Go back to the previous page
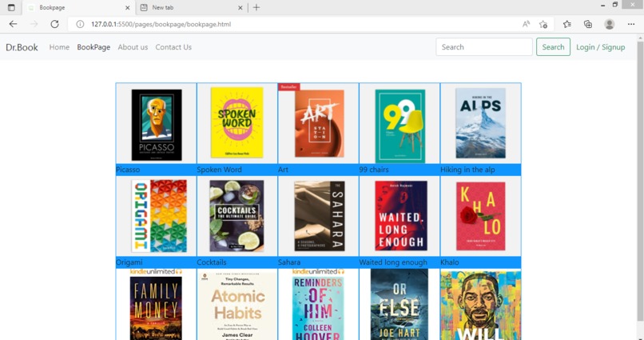644x340 pixels. pyautogui.click(x=13, y=24)
